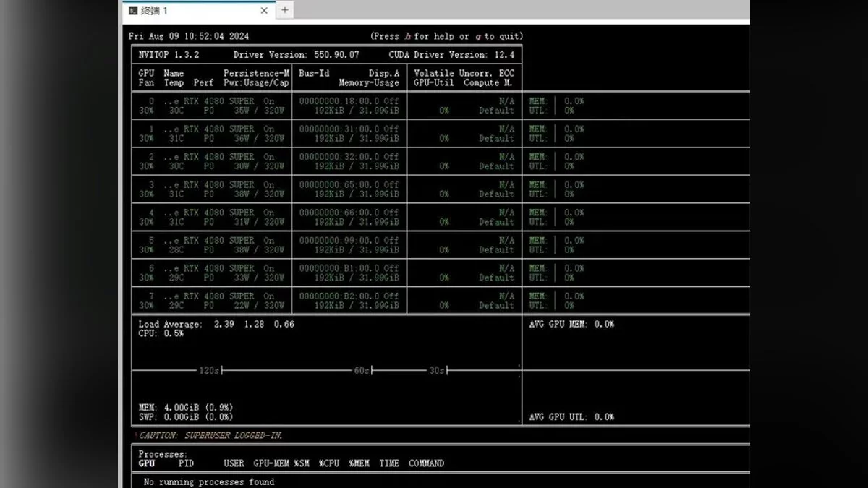Image resolution: width=868 pixels, height=488 pixels.
Task: Click the 30W / 320W power reading
Action: [259, 166]
